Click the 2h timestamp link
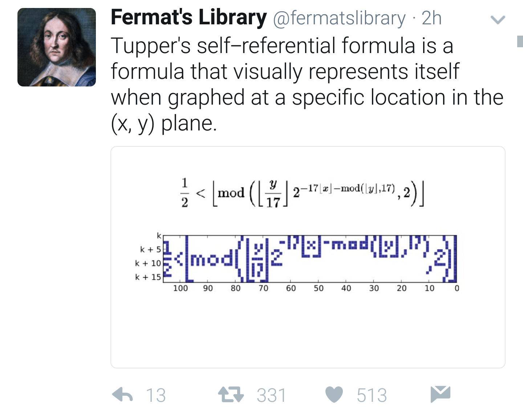523x420 pixels. coord(432,18)
